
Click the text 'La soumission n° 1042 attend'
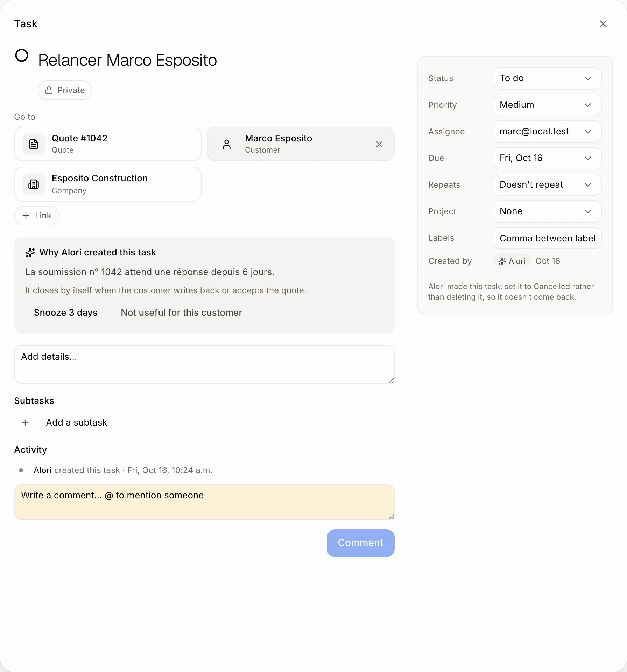89,272
